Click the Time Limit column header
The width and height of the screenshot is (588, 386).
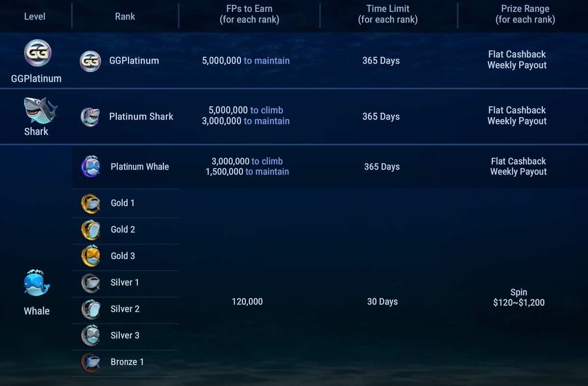tap(388, 14)
